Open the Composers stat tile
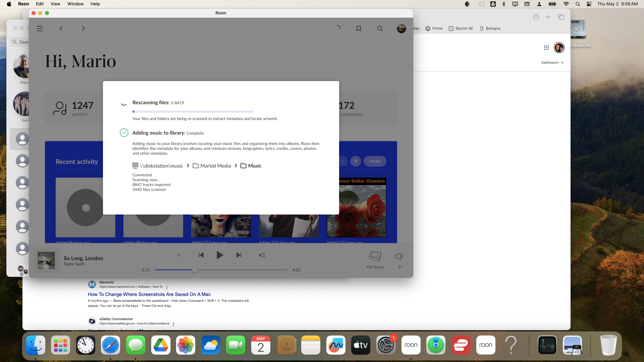Viewport: 644px width, 362px height. [x=368, y=108]
